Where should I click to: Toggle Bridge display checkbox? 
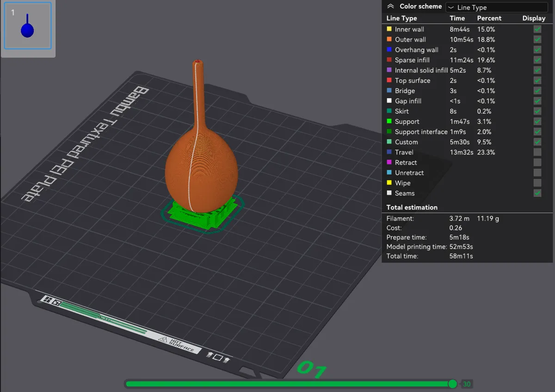click(537, 91)
